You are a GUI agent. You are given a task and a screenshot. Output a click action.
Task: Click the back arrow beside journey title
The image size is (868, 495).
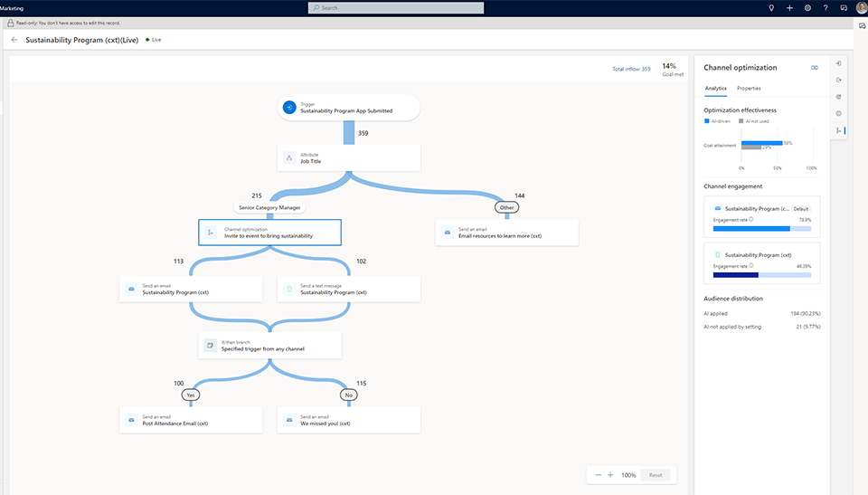pyautogui.click(x=14, y=40)
